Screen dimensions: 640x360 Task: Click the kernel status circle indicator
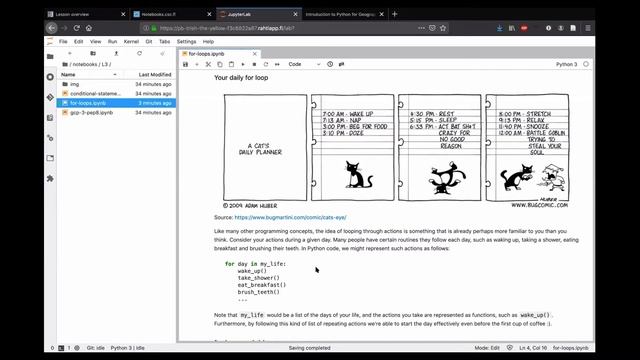[x=586, y=64]
